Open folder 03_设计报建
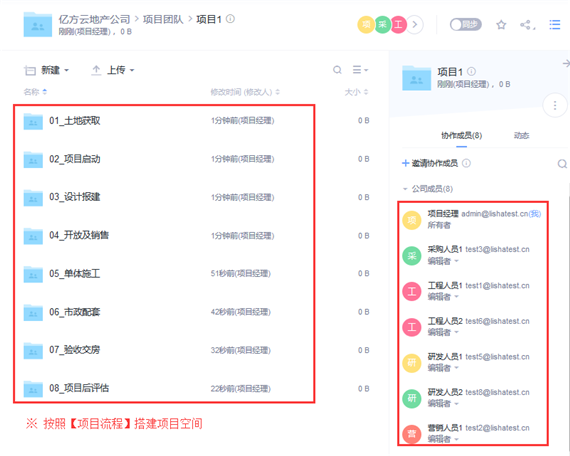This screenshot has width=570, height=456. point(75,197)
